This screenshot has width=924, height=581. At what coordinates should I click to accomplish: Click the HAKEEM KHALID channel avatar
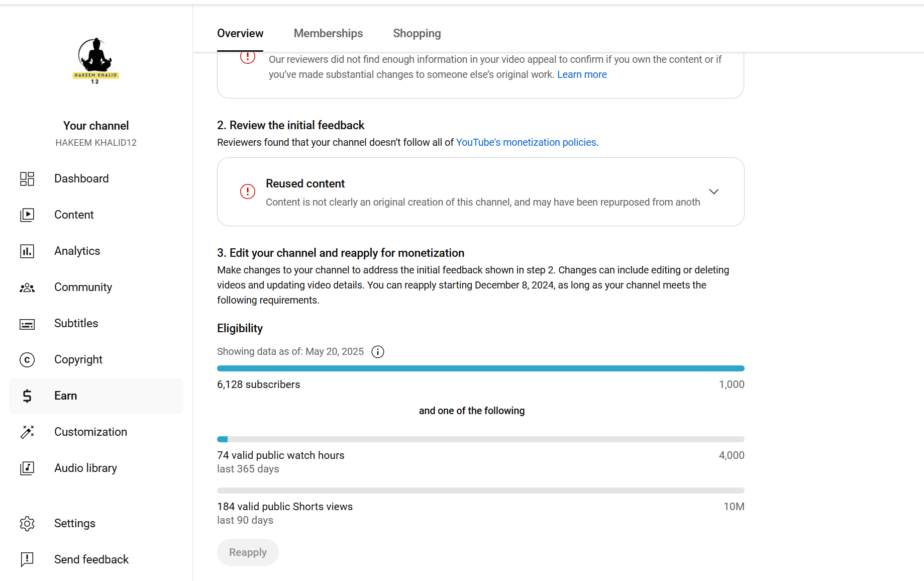point(95,60)
